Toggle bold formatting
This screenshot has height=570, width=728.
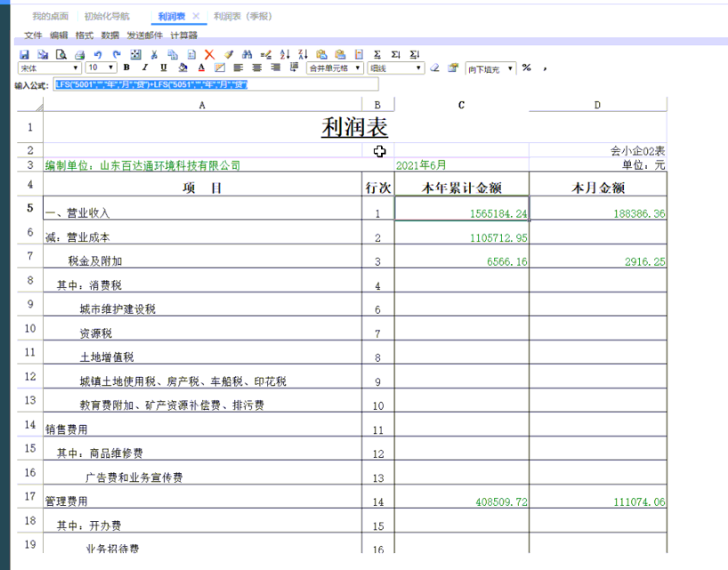pos(126,68)
